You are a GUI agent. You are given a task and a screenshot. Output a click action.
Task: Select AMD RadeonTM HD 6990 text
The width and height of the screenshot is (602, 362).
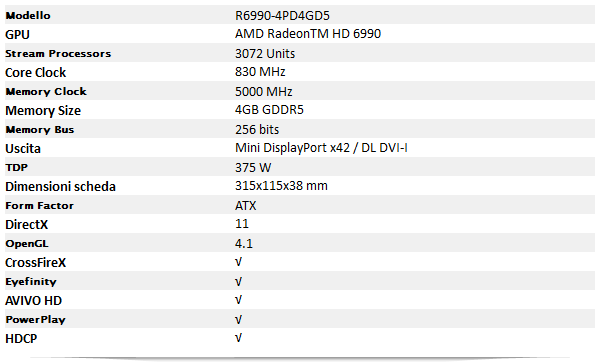pyautogui.click(x=308, y=34)
